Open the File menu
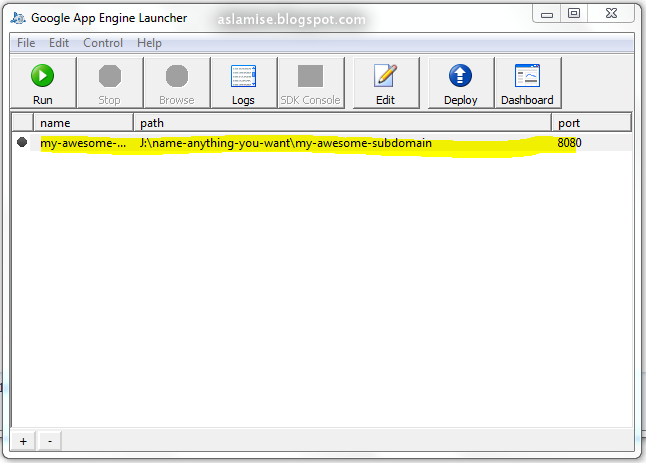This screenshot has width=646, height=463. tap(26, 43)
